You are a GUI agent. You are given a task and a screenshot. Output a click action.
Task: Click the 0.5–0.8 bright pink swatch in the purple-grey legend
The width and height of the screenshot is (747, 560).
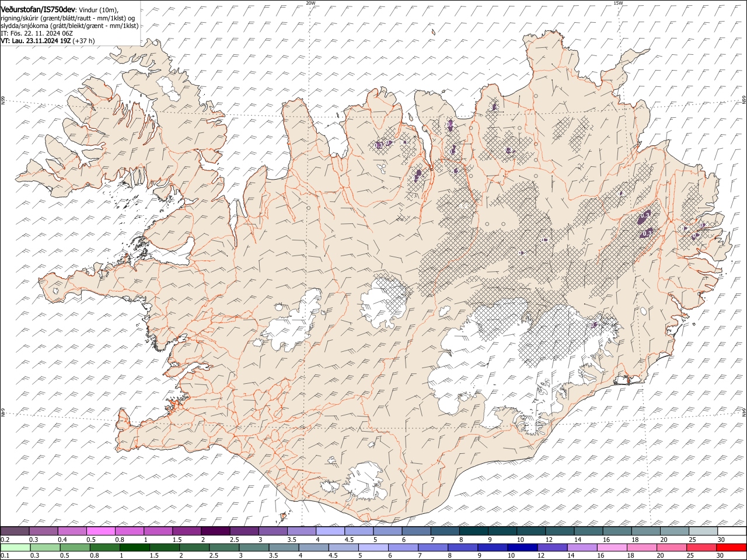point(100,531)
